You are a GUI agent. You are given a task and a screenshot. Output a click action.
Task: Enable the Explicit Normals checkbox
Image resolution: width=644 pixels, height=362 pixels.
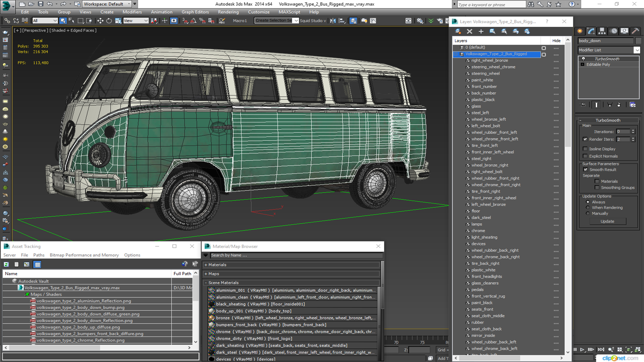click(585, 156)
